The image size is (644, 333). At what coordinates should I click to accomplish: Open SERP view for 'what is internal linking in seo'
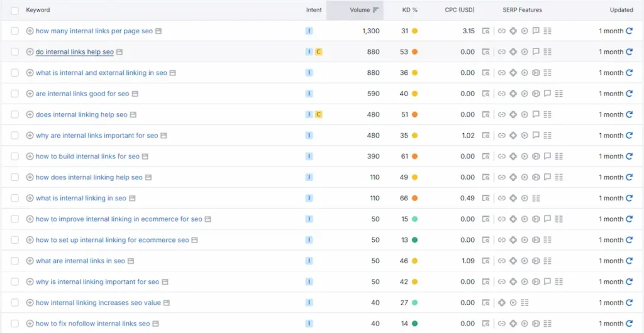[x=486, y=198]
